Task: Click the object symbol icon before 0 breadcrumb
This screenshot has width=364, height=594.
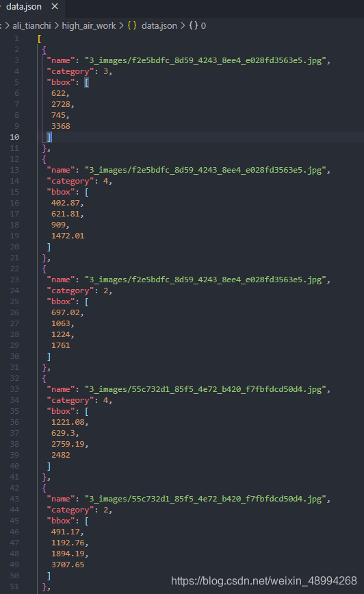Action: pos(194,26)
